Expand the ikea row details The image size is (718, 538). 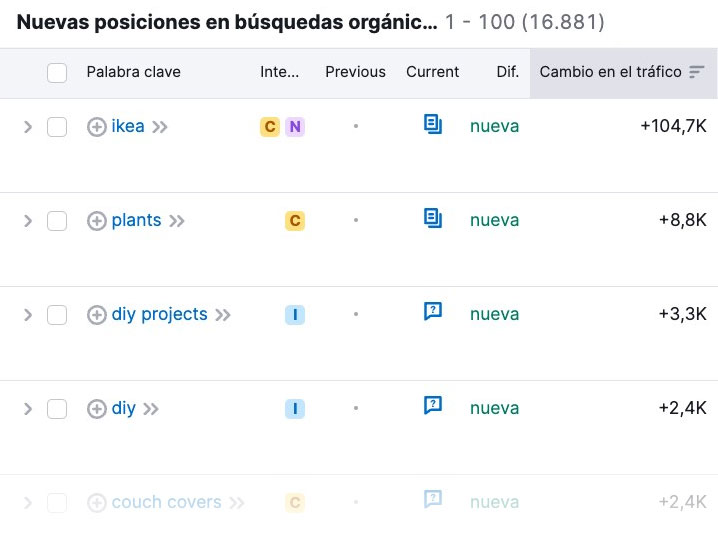28,127
